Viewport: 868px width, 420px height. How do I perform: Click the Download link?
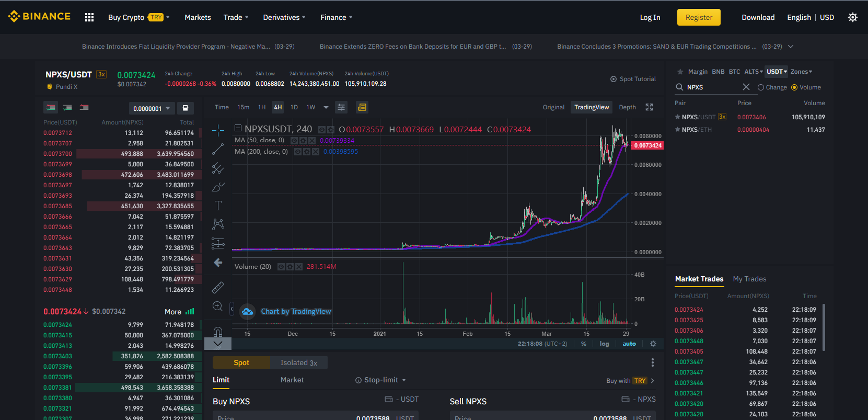(x=758, y=17)
